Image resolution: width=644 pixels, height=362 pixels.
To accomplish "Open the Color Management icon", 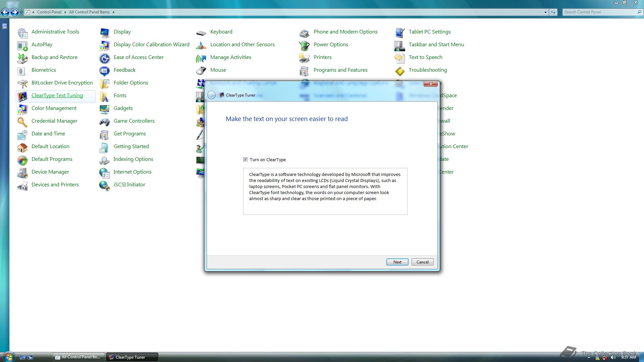I will pyautogui.click(x=22, y=109).
